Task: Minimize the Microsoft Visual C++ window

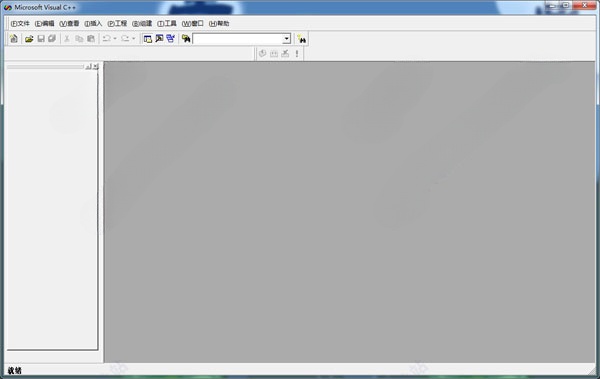Action: [552, 5]
